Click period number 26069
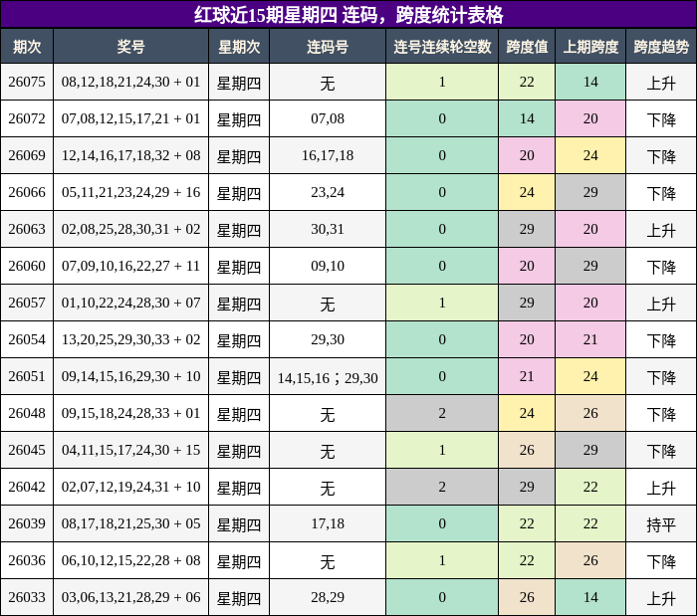Image resolution: width=697 pixels, height=616 pixels. (27, 155)
